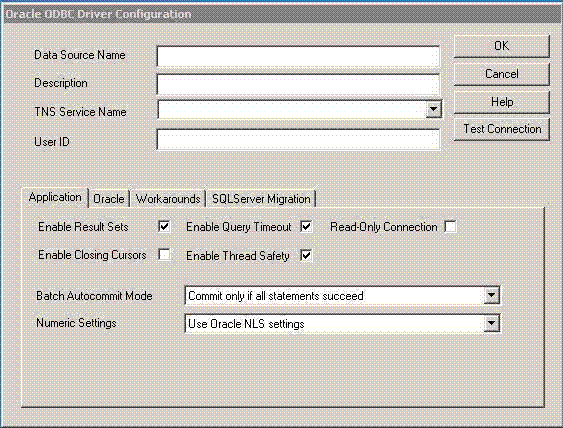Expand the TNS Service Name dropdown arrow
563x428 pixels.
(x=433, y=109)
